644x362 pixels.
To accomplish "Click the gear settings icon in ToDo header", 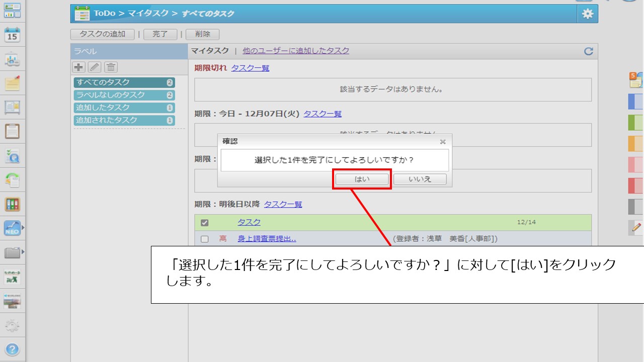I will [587, 14].
